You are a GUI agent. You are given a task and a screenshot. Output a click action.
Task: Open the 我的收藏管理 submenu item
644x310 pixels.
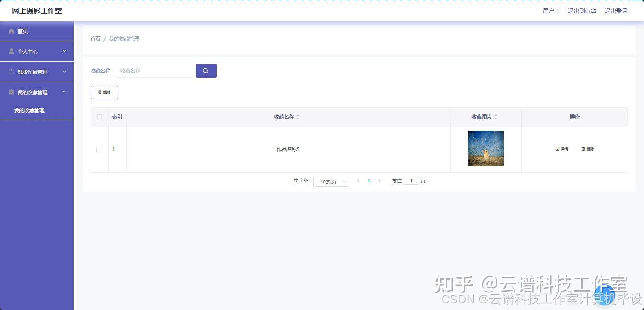[28, 110]
